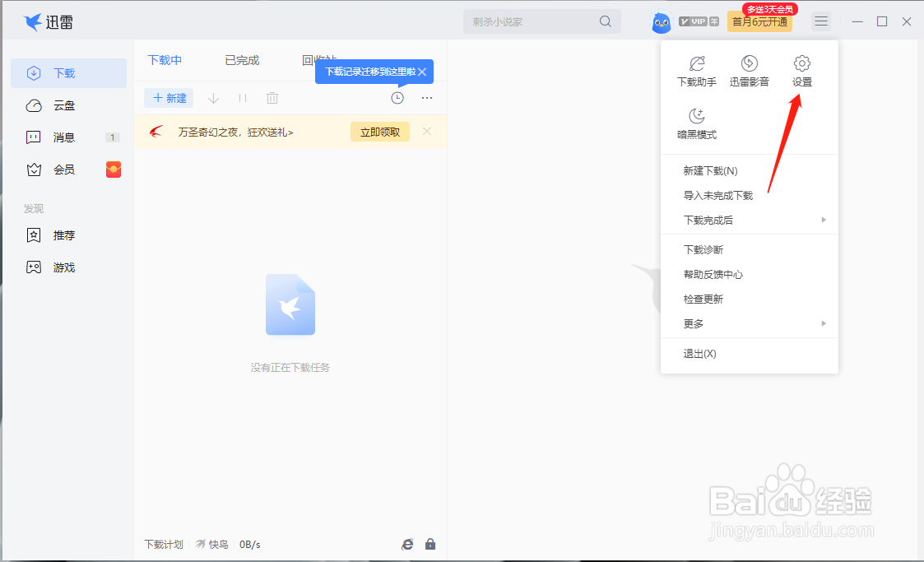
Task: Open 消息 in the sidebar
Action: (x=69, y=138)
